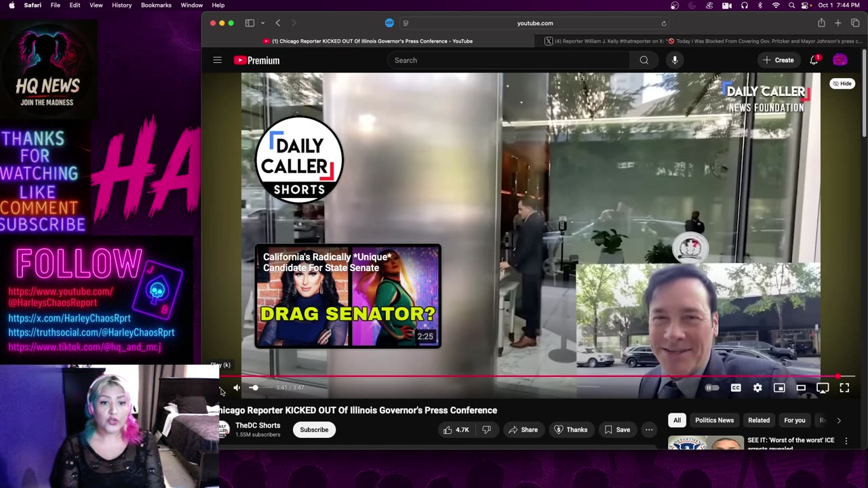Go back with Safari's back arrow
Viewport: 868px width, 488px height.
278,23
